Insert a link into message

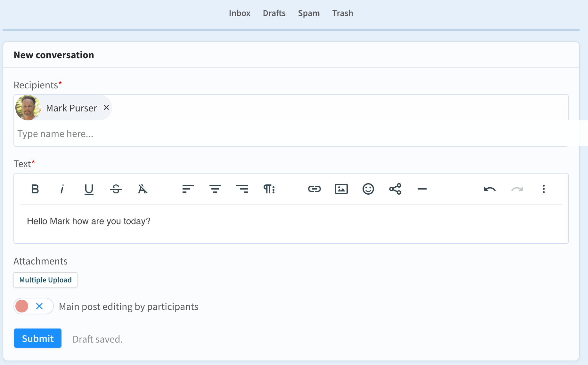[x=314, y=189]
